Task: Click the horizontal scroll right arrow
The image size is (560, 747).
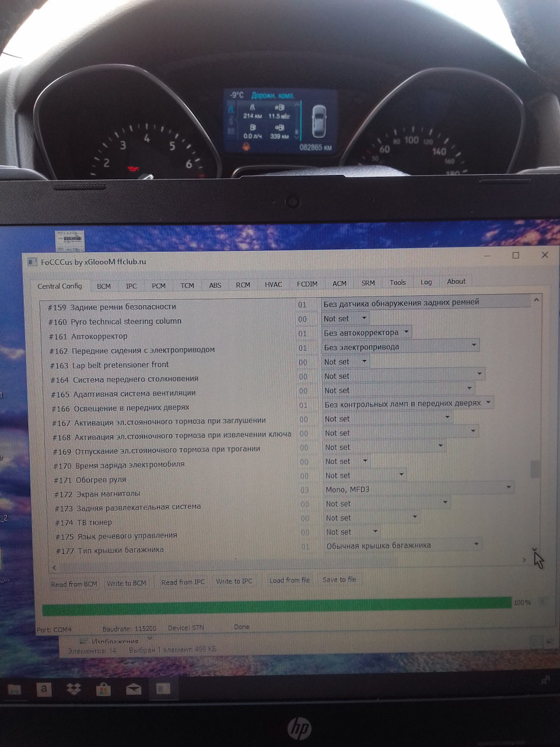Action: [524, 560]
